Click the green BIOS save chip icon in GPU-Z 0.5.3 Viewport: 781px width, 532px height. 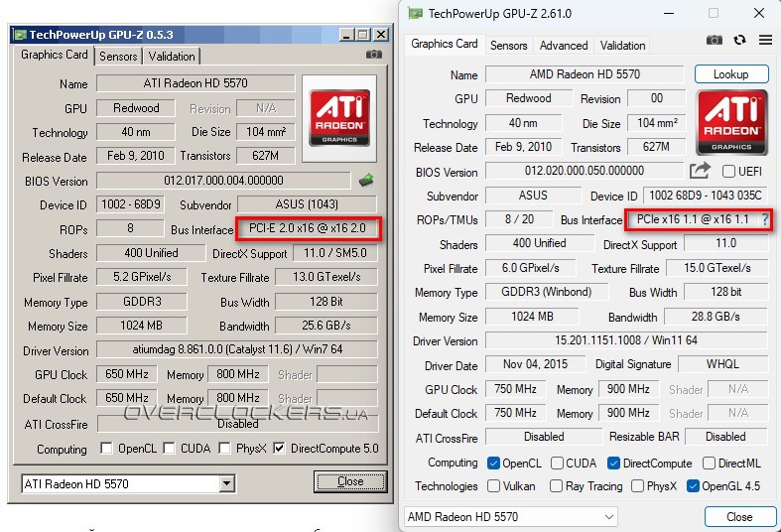point(366,180)
